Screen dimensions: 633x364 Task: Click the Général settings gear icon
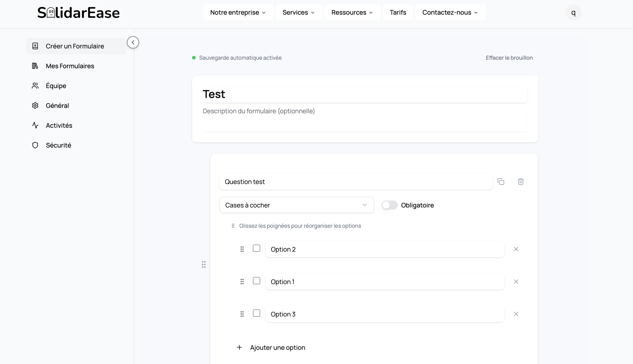pyautogui.click(x=35, y=105)
